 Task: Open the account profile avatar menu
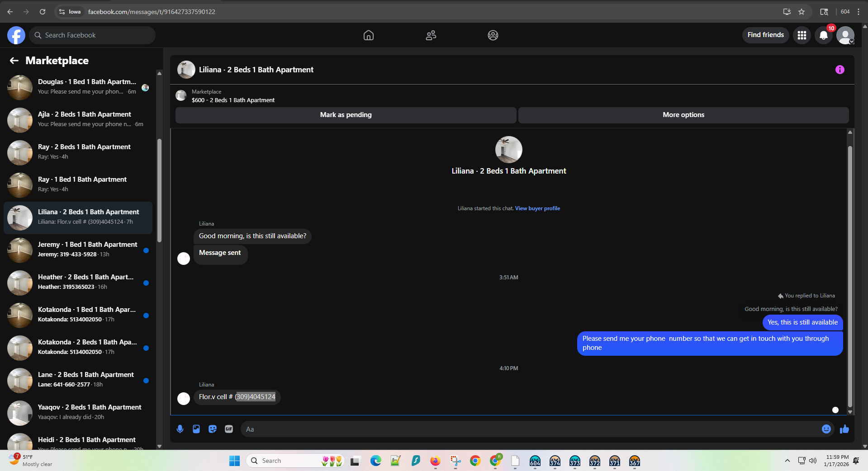coord(845,35)
